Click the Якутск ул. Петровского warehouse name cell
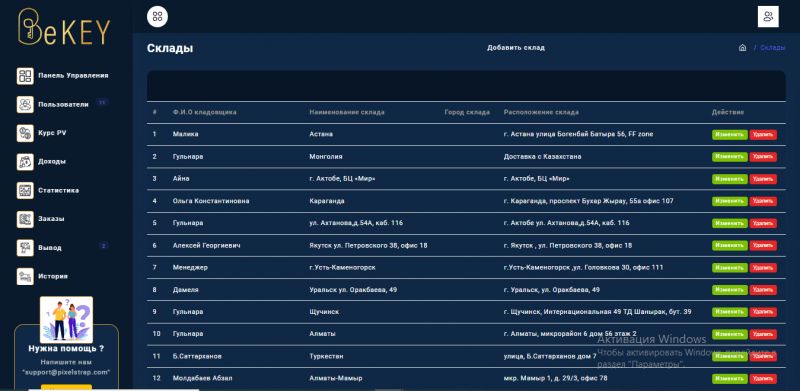Viewport: 800px width, 391px height. [368, 246]
